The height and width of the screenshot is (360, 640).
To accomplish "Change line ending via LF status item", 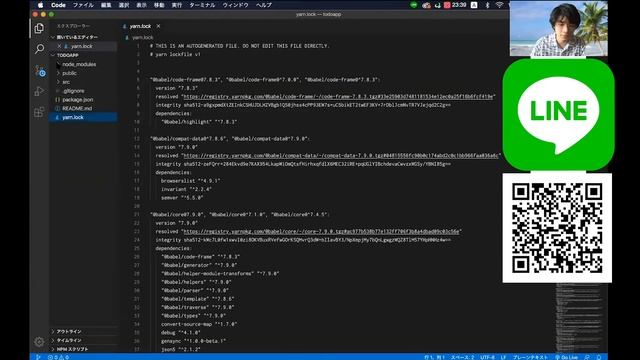I will (x=503, y=357).
